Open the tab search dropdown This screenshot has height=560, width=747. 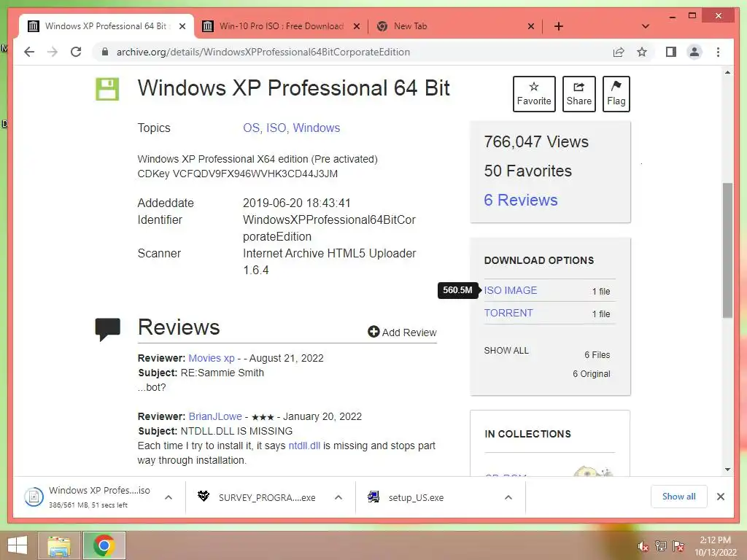pyautogui.click(x=646, y=26)
